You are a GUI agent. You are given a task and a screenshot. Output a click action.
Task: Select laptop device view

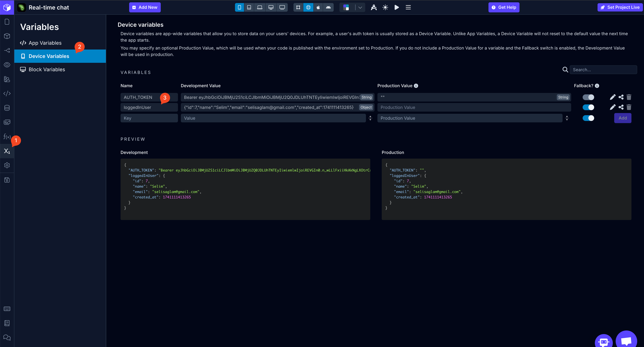[260, 7]
